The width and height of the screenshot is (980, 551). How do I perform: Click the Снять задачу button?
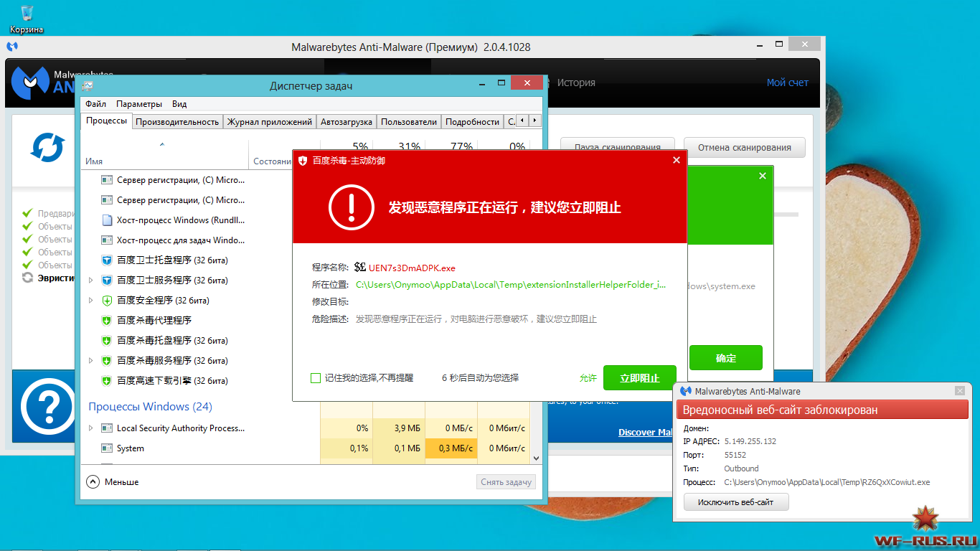pyautogui.click(x=507, y=482)
